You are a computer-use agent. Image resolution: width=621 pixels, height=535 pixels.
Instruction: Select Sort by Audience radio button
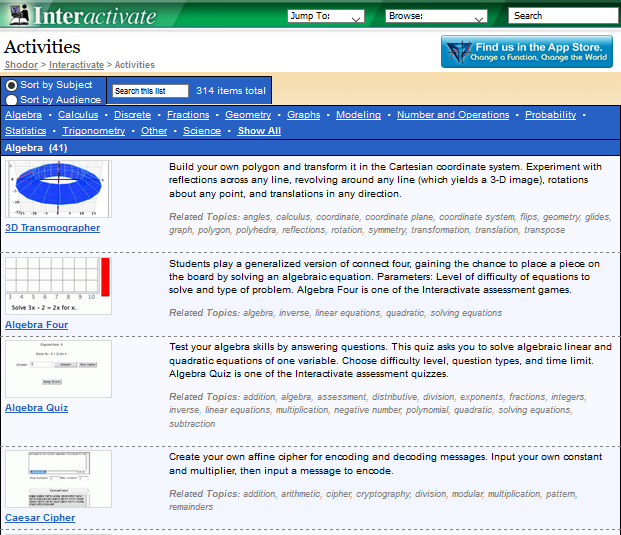(x=11, y=100)
